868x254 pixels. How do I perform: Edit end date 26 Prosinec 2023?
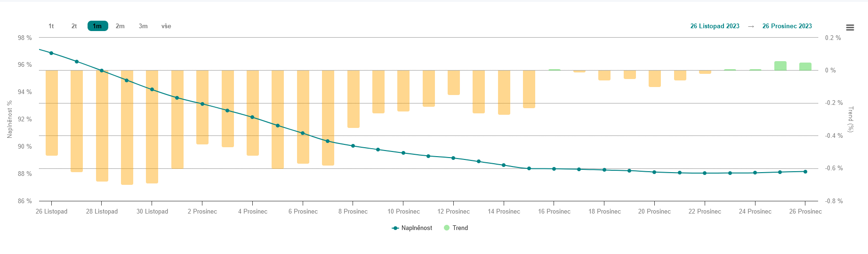tap(787, 26)
